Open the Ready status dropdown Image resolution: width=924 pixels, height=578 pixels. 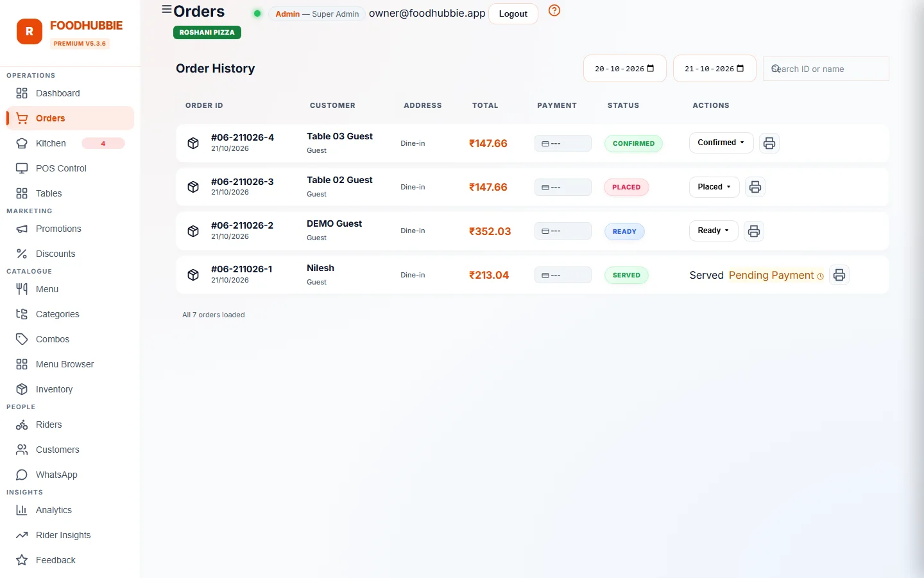(714, 231)
